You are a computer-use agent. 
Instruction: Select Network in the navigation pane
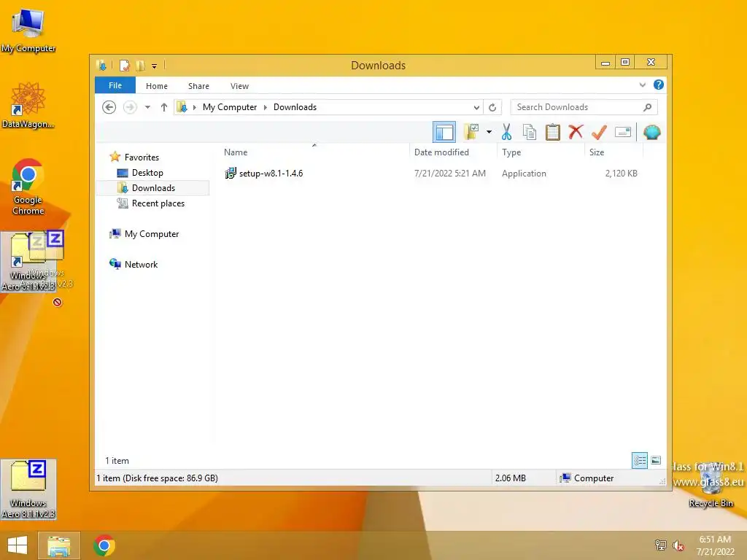(141, 264)
